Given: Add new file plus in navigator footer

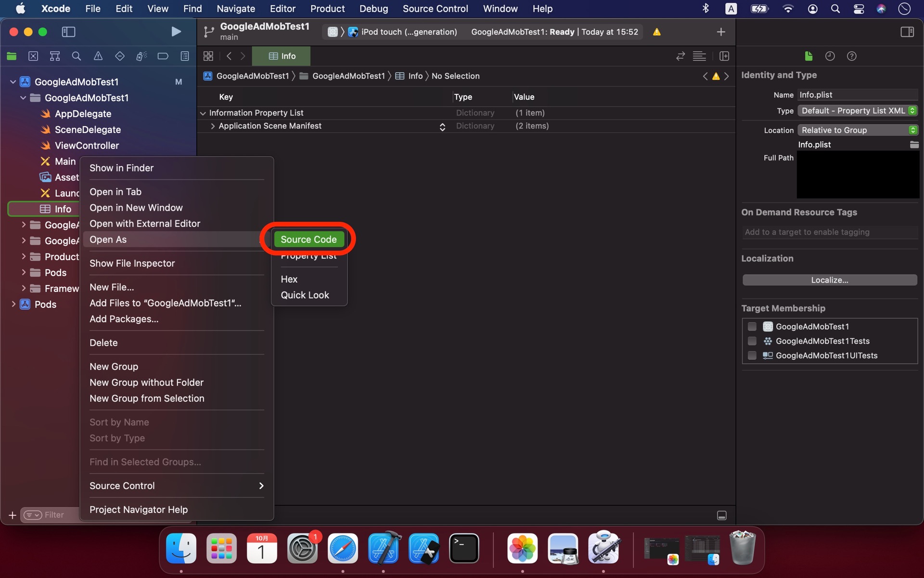Looking at the screenshot, I should coord(13,515).
